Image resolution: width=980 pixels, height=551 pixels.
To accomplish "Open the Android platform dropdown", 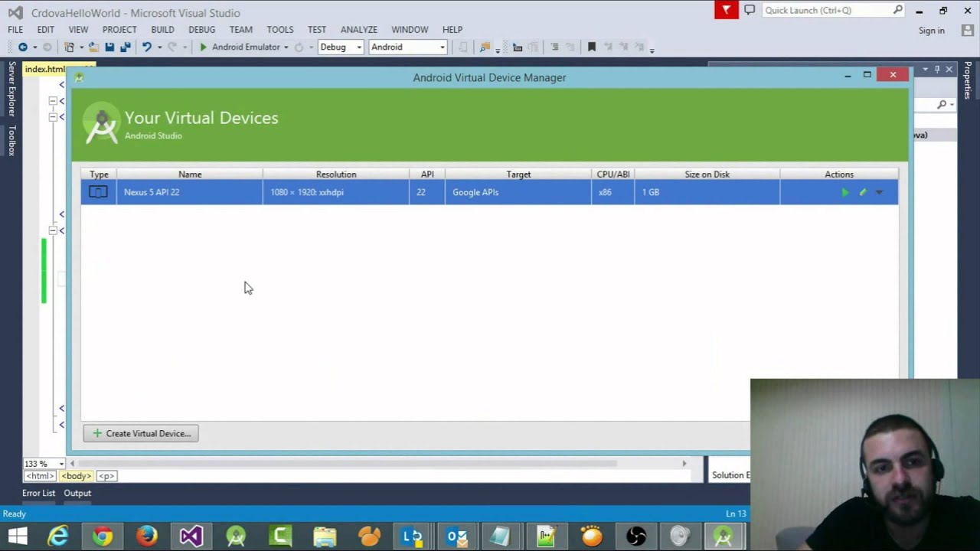I will (407, 47).
